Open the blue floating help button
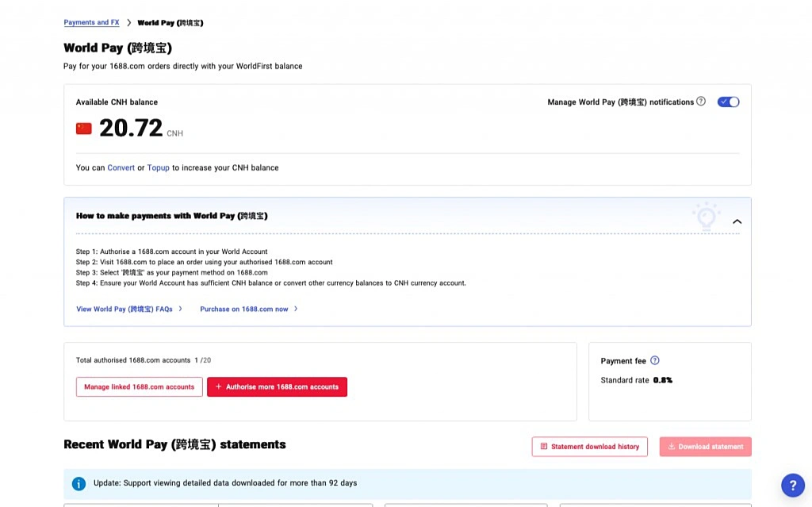812x507 pixels. (x=792, y=485)
